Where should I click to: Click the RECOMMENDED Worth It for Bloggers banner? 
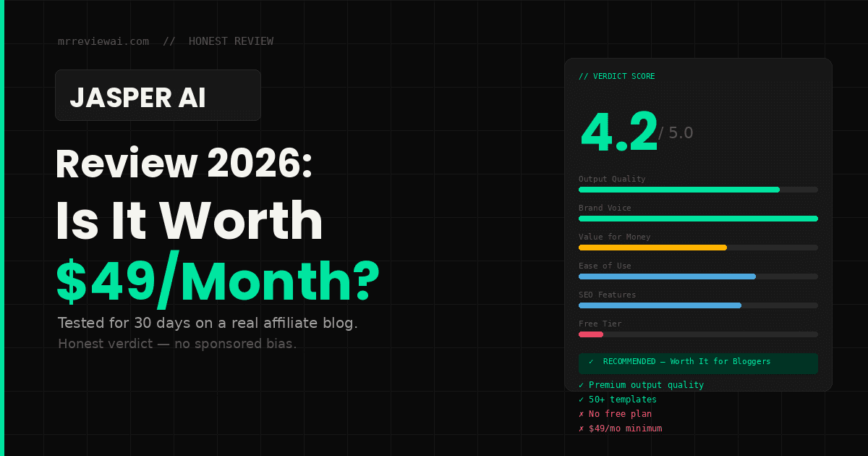coord(698,363)
